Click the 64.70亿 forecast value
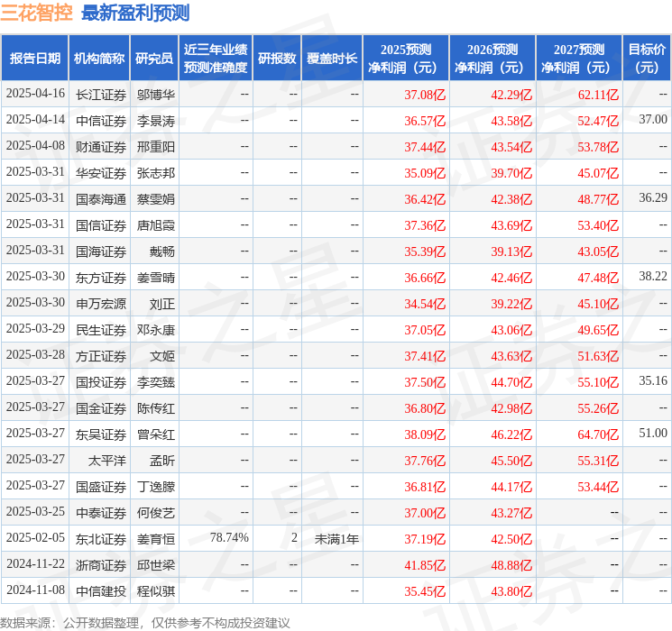This screenshot has width=672, height=631. 598,434
